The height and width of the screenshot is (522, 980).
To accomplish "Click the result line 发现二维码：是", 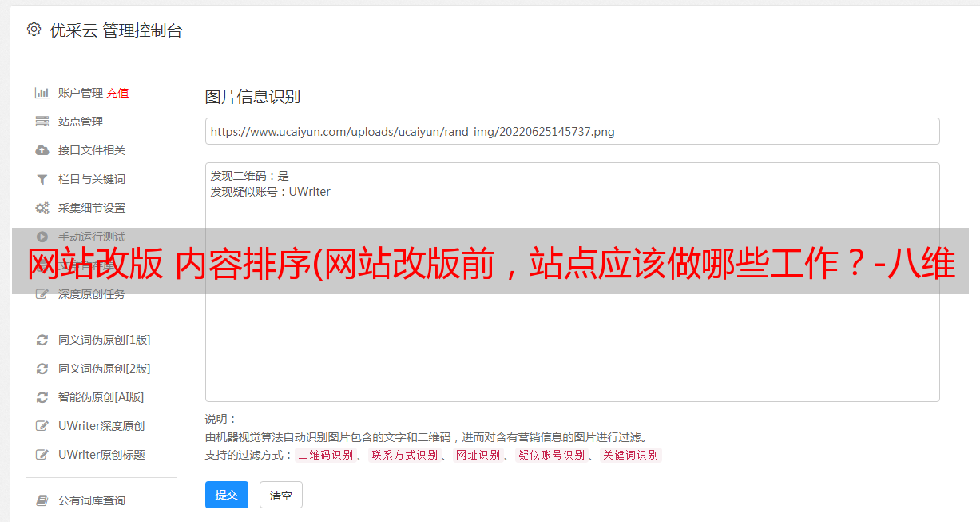I will click(x=250, y=176).
